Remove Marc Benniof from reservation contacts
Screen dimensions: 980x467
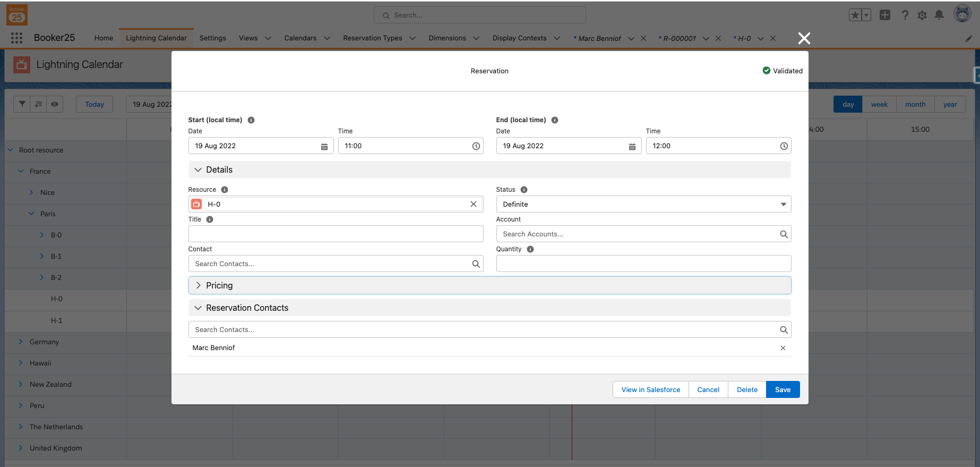[x=783, y=348]
